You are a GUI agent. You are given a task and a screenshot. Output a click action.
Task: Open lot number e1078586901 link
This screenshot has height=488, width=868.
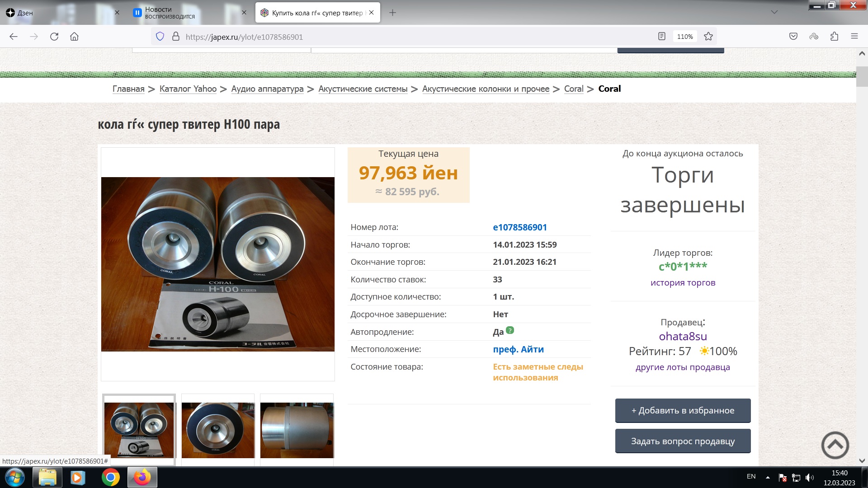click(520, 227)
